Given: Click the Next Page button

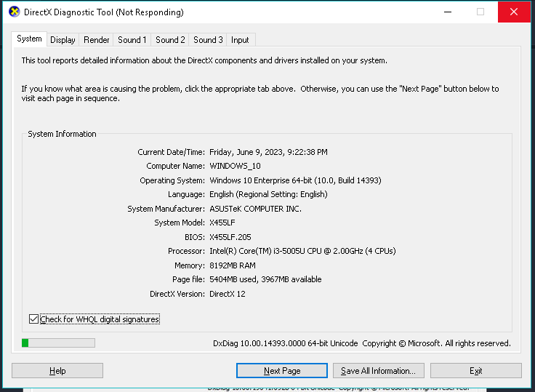Looking at the screenshot, I should (282, 370).
